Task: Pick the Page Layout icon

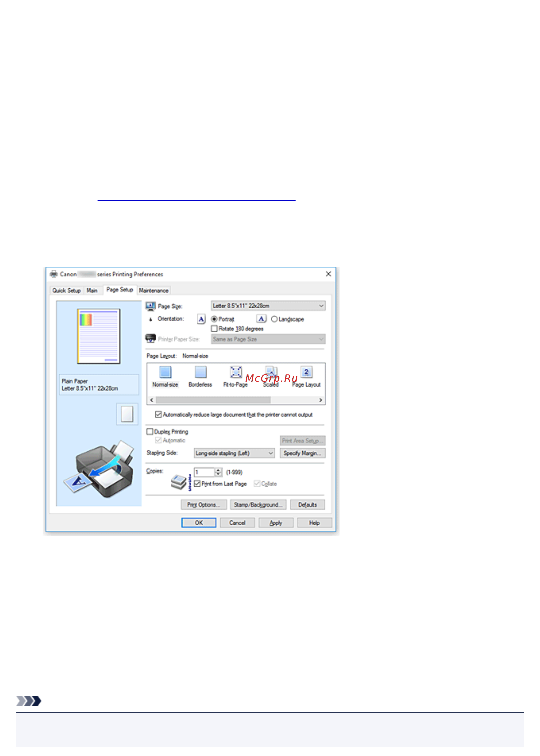Action: tap(306, 372)
